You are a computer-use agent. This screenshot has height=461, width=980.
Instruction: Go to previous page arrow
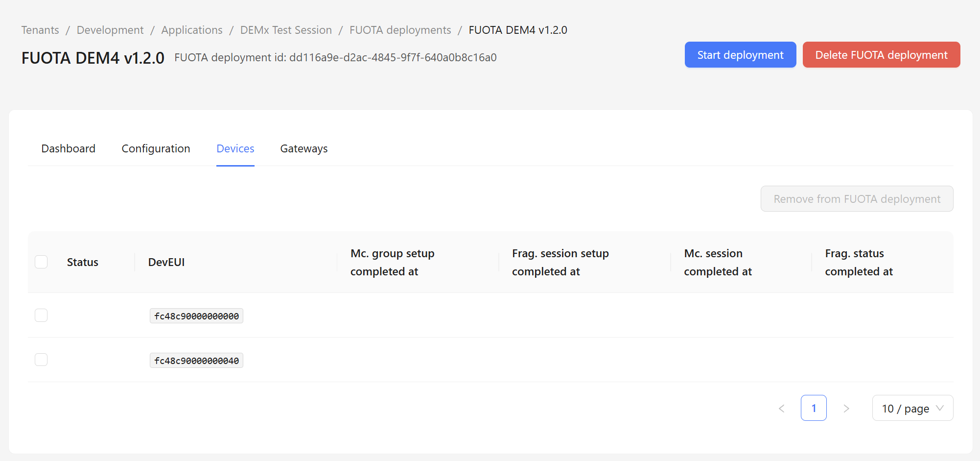(x=782, y=408)
